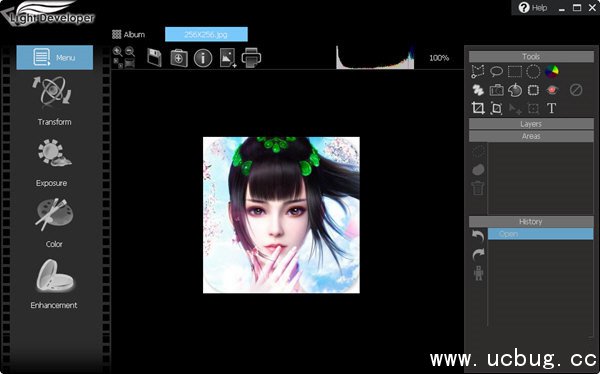
Task: Switch to the Album tab
Action: [129, 34]
